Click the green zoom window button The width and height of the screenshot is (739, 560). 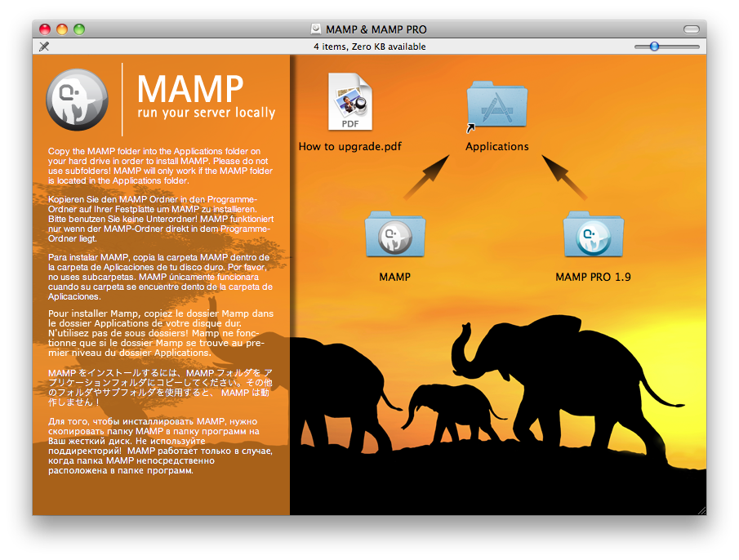tap(79, 29)
